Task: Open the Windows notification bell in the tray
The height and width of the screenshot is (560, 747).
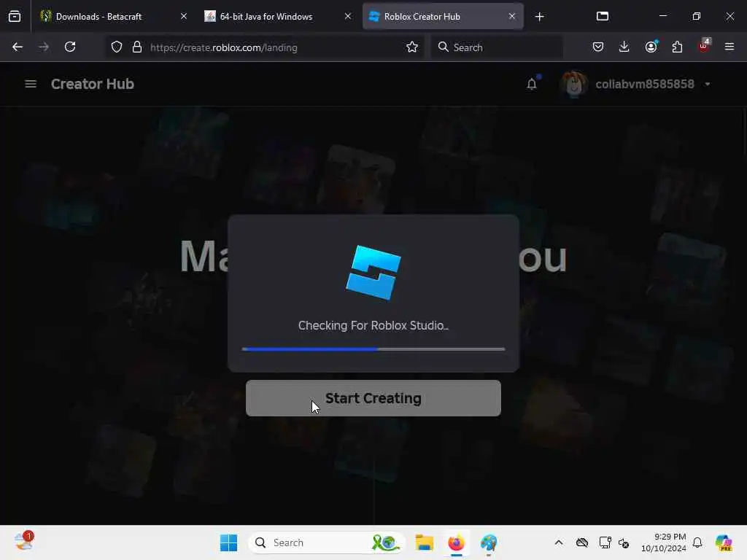Action: pyautogui.click(x=697, y=542)
